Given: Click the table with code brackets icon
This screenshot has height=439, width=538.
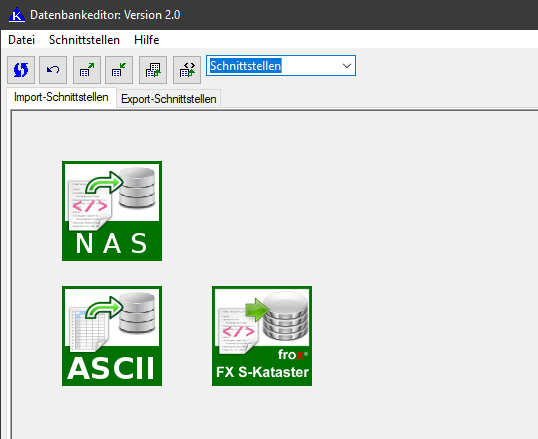Looking at the screenshot, I should tap(187, 70).
